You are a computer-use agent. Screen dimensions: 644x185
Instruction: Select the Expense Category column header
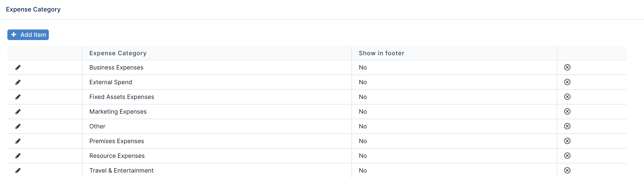pyautogui.click(x=118, y=53)
